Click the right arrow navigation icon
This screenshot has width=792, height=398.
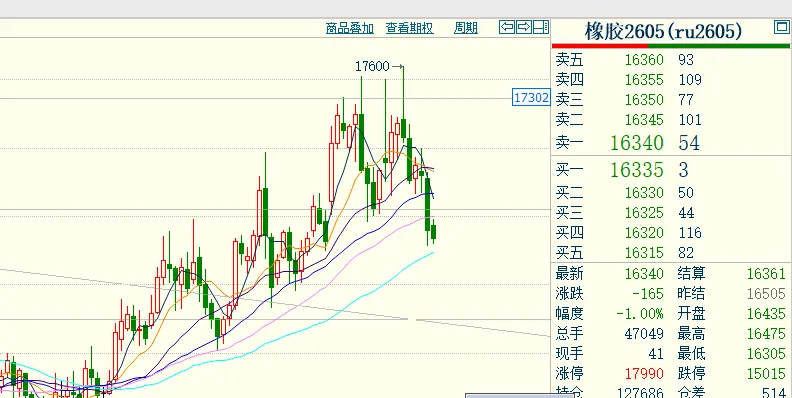tap(524, 27)
